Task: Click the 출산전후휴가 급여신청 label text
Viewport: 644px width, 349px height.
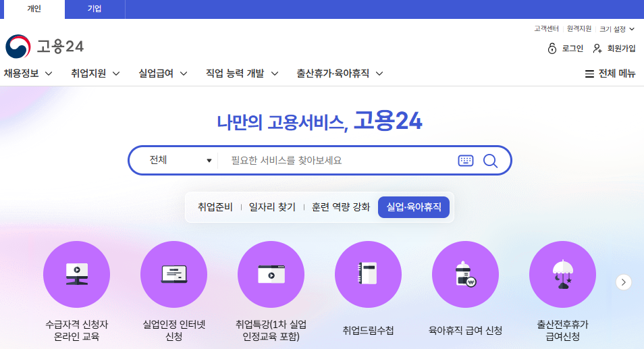Action: pyautogui.click(x=562, y=331)
